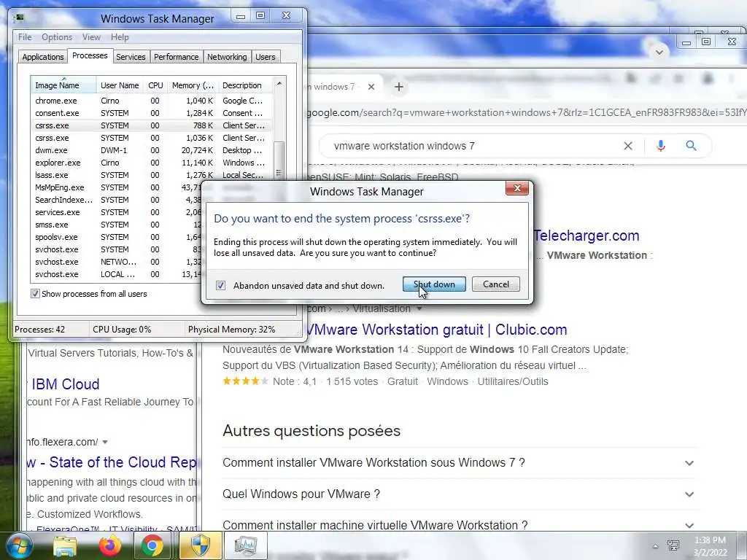Select the smss.exe process row
This screenshot has width=747, height=560.
pyautogui.click(x=116, y=225)
